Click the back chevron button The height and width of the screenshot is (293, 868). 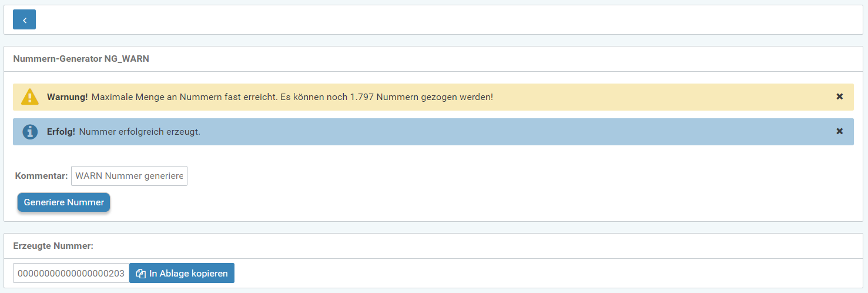point(24,19)
